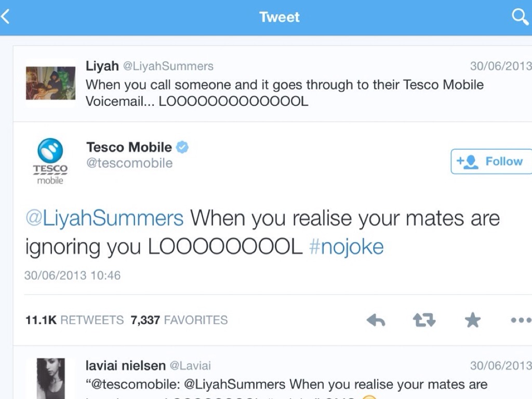Open laviai nielsen's profile photo
The image size is (532, 399).
pos(50,378)
